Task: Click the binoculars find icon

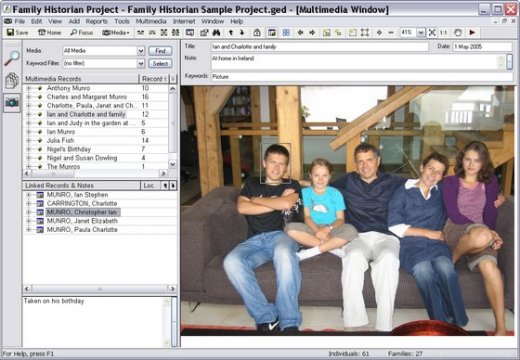Action: (x=217, y=32)
